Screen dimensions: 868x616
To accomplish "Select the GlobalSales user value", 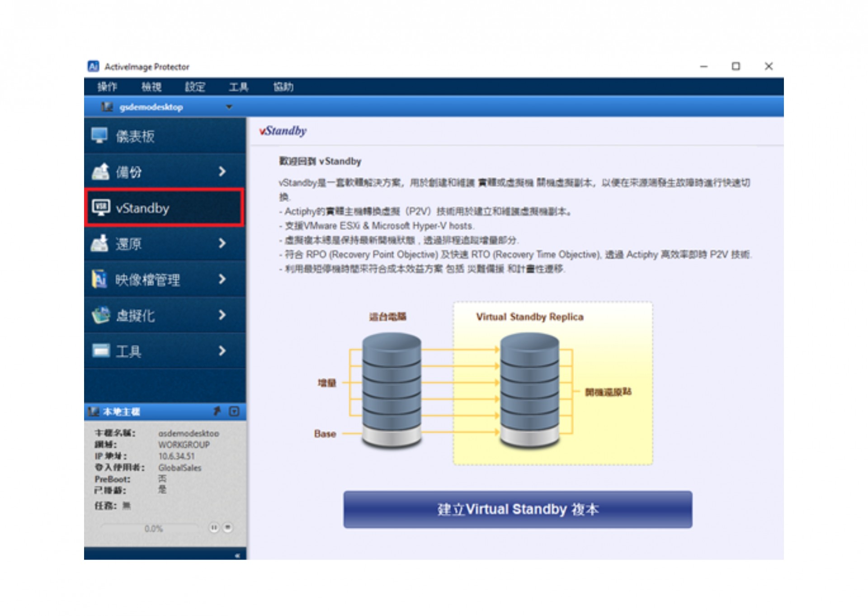I will [x=179, y=468].
